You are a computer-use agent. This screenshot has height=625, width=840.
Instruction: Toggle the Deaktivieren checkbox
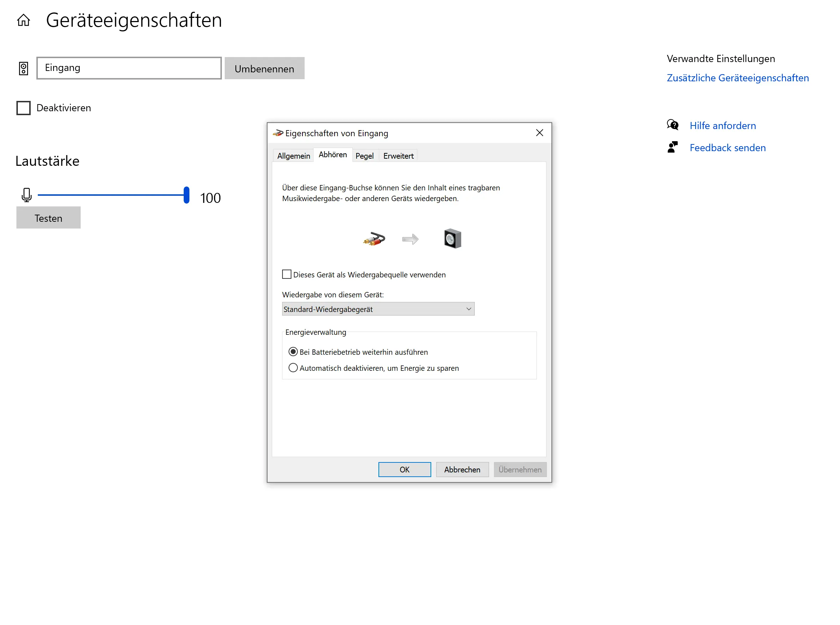click(24, 108)
